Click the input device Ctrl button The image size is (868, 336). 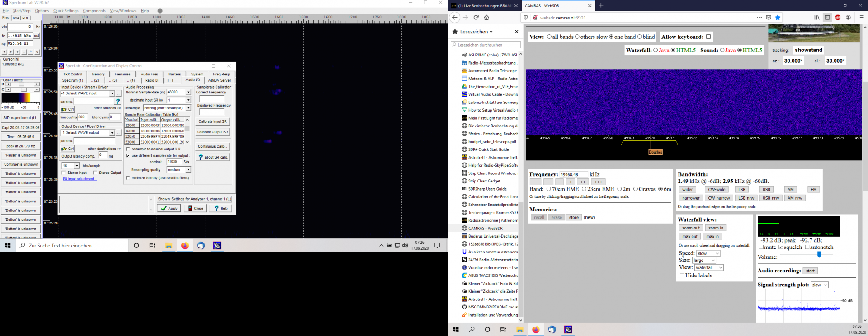click(68, 109)
